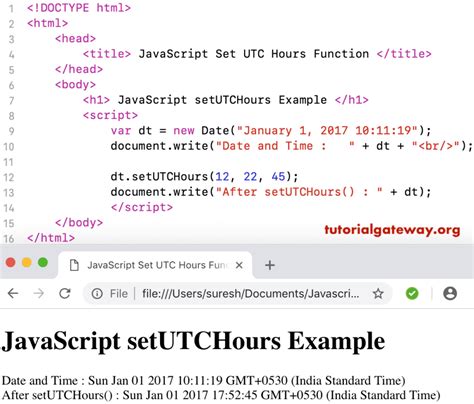The height and width of the screenshot is (404, 474).
Task: Click the green maximize window button
Action: 43,262
